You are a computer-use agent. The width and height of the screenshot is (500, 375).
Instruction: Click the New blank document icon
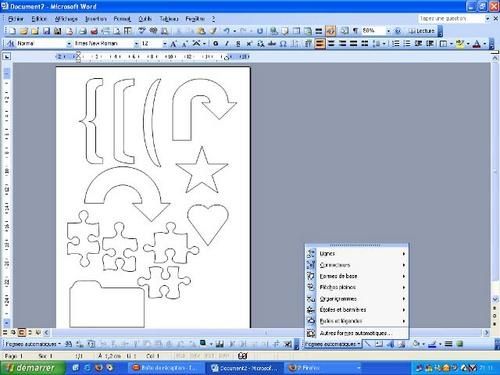click(12, 31)
